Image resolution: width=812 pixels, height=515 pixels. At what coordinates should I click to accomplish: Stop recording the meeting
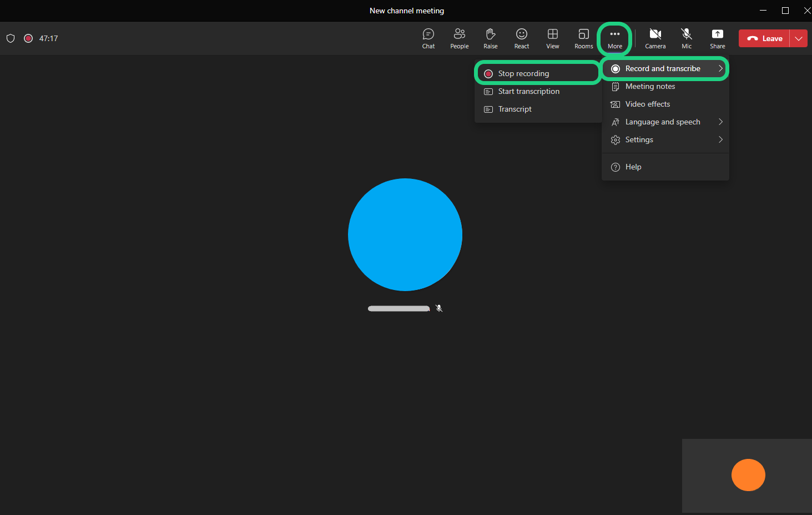(x=523, y=73)
